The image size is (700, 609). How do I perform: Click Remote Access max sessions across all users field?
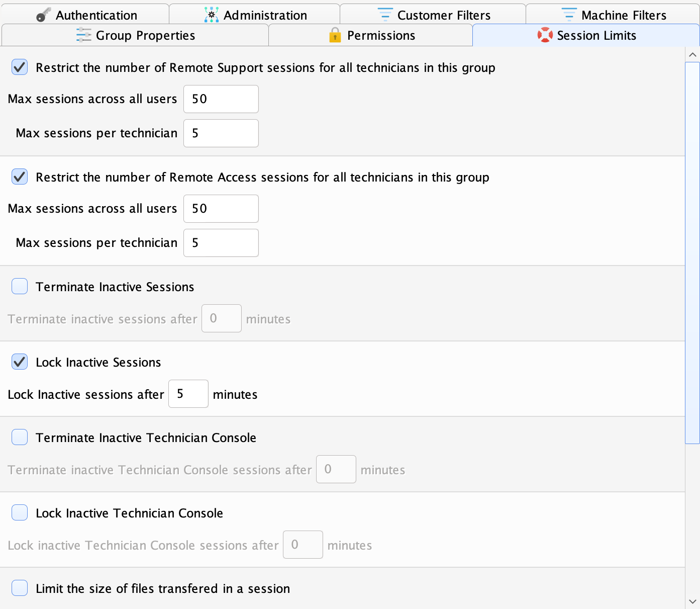[221, 209]
